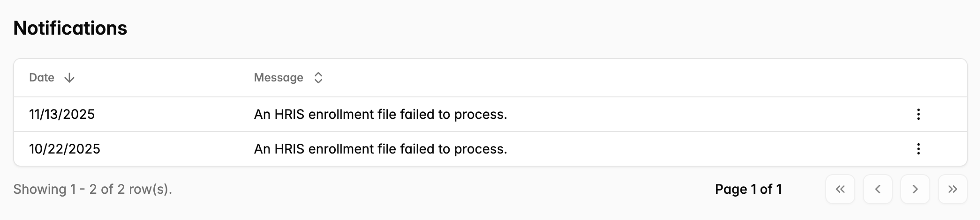This screenshot has height=220, width=980.
Task: Click the 'Showing 1 - 2 of 2 row(s)' text
Action: click(x=93, y=189)
